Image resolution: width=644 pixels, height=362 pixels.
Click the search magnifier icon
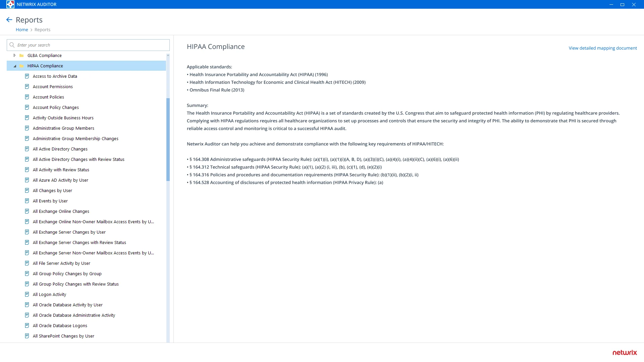[x=12, y=45]
